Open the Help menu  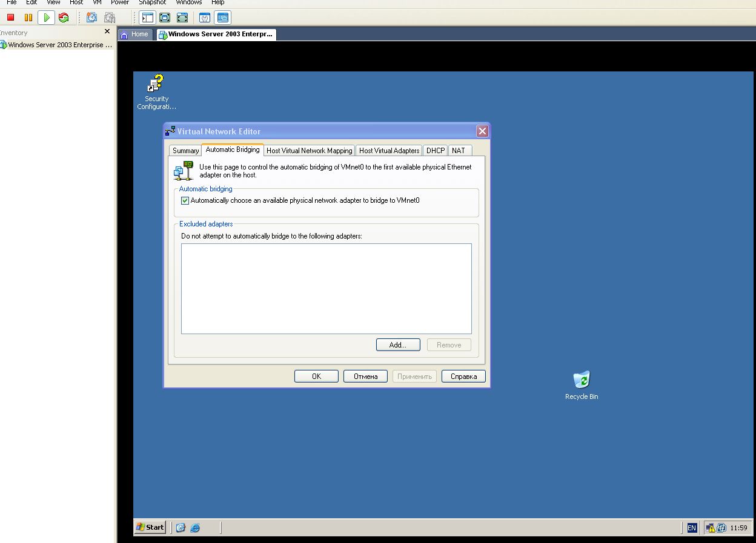(217, 2)
